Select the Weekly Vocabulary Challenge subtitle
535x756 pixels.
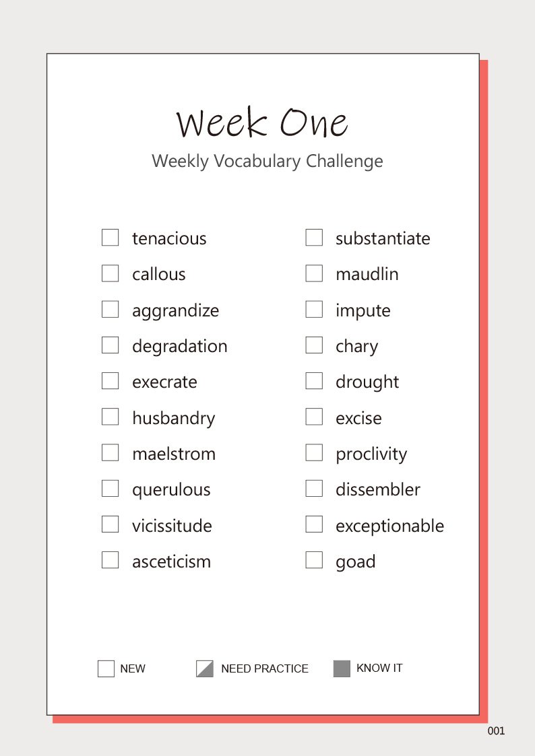click(x=267, y=162)
